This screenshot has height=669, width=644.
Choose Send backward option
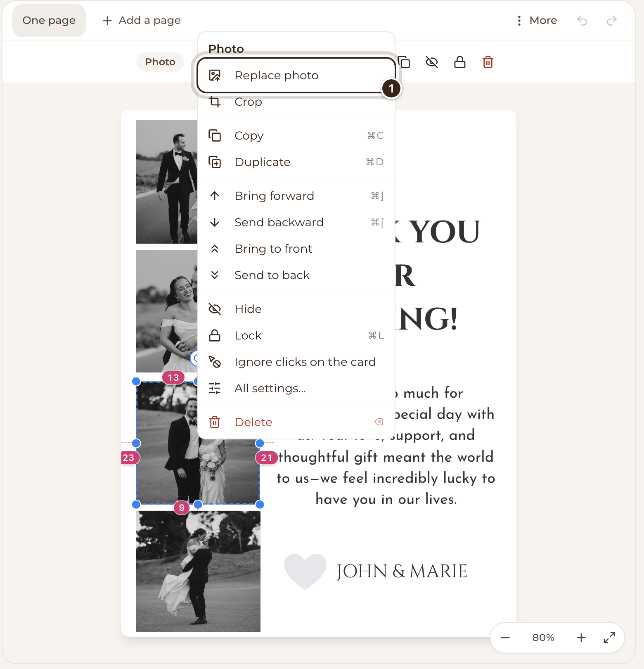click(296, 222)
